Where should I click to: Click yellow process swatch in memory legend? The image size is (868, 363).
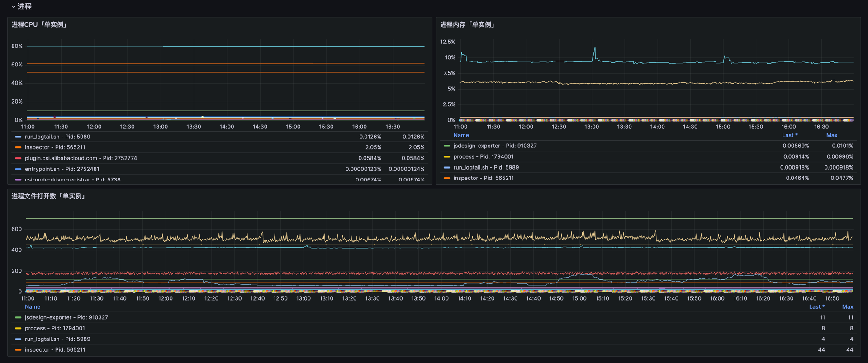point(447,156)
